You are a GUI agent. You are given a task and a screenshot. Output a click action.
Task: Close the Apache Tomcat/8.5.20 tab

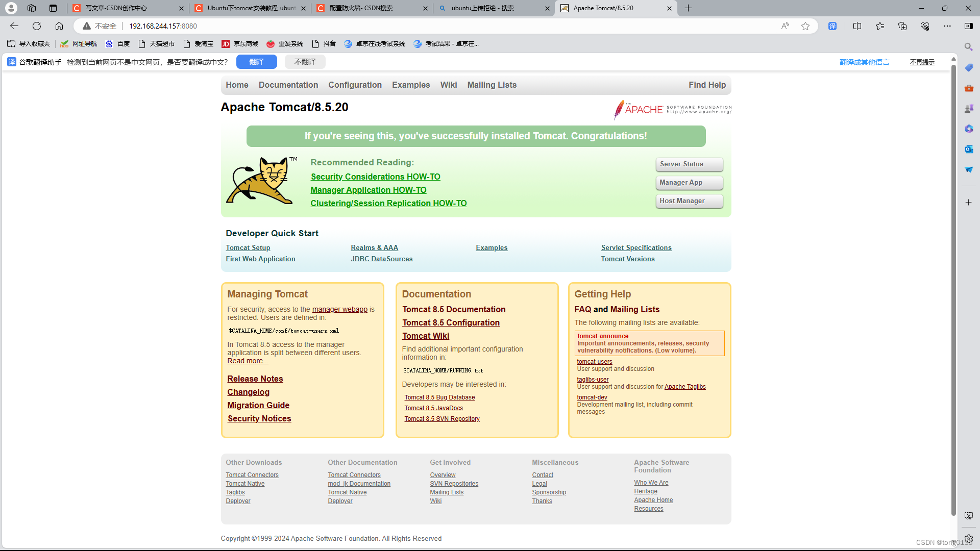670,8
